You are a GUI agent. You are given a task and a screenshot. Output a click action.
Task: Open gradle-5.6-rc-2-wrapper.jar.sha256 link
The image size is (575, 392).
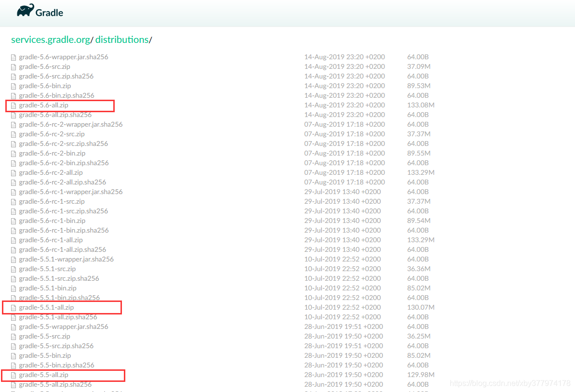click(71, 124)
